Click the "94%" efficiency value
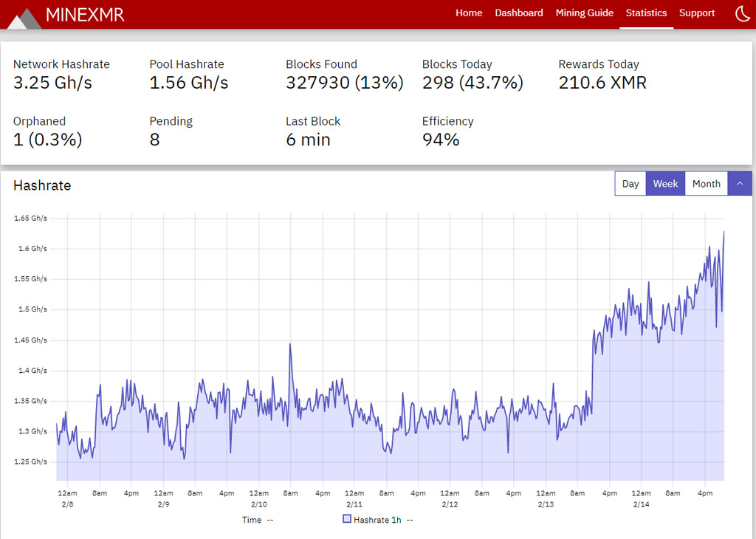This screenshot has height=539, width=756. pos(441,140)
